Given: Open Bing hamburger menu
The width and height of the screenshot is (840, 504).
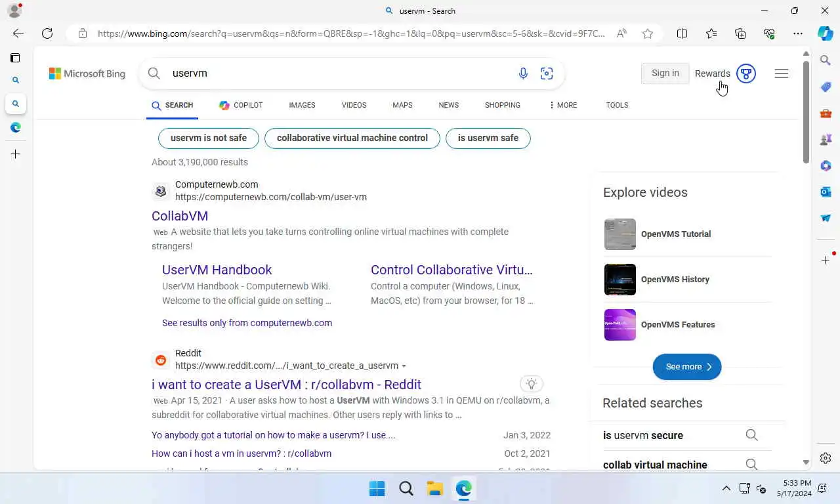Looking at the screenshot, I should [782, 73].
